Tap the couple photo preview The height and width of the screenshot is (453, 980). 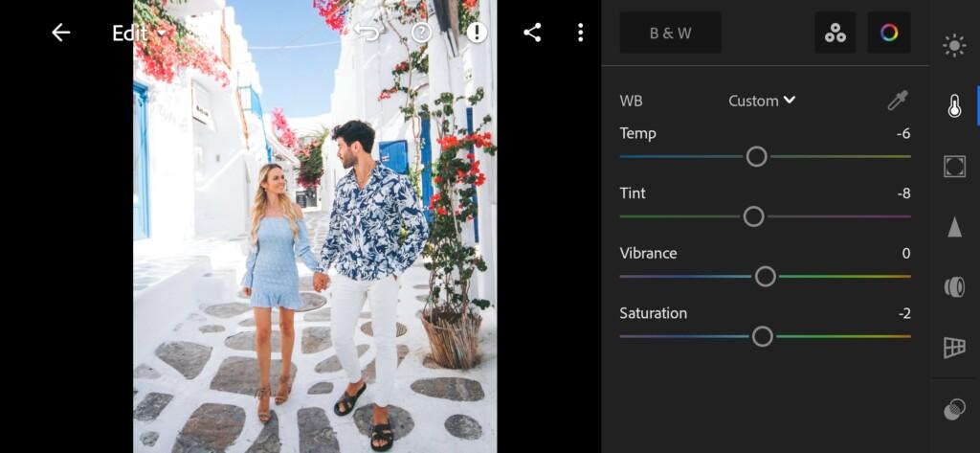click(x=315, y=226)
